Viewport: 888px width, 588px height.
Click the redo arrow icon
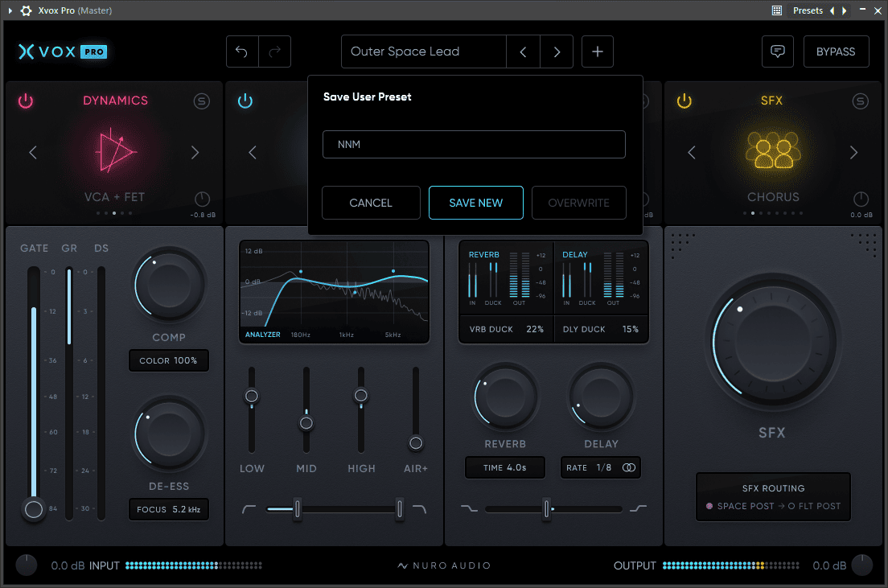(x=274, y=51)
